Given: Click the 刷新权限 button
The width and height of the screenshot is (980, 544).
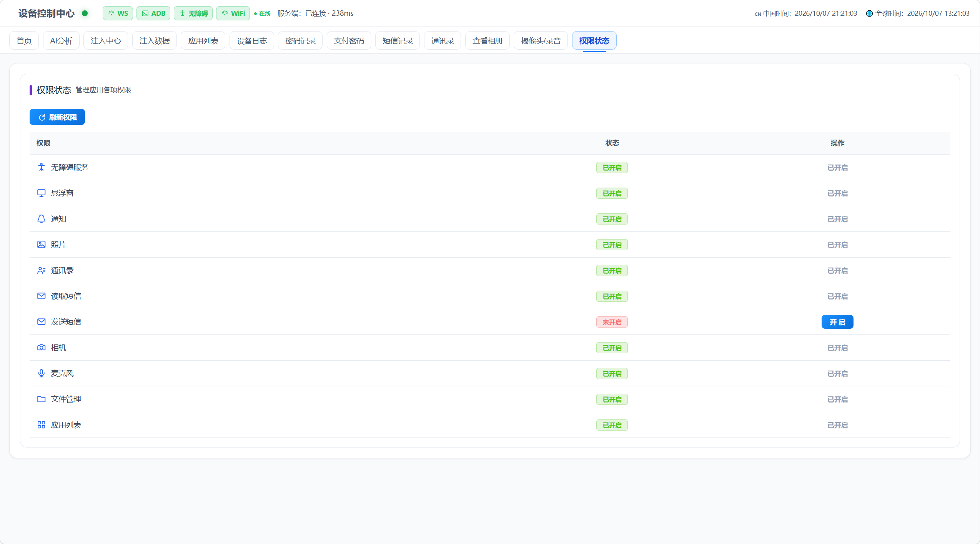Looking at the screenshot, I should pyautogui.click(x=57, y=117).
